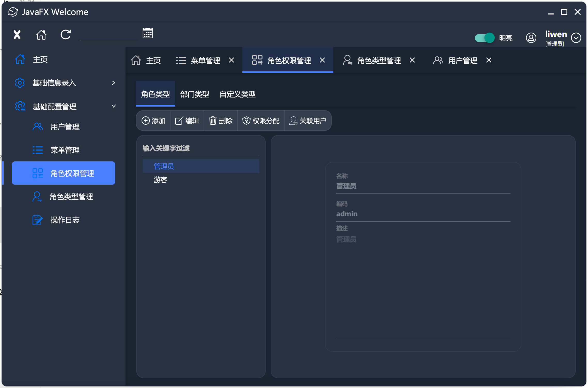588x388 pixels.
Task: Open the liwen user dropdown arrow
Action: (x=576, y=38)
